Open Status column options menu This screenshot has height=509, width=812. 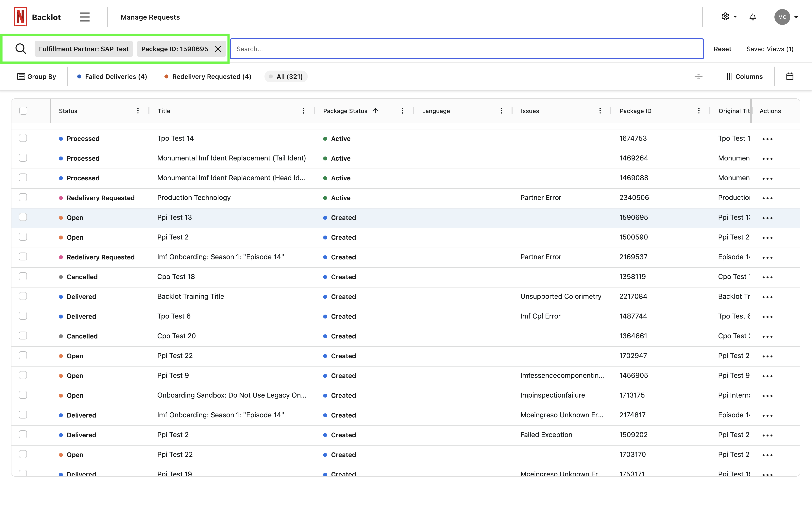tap(138, 111)
